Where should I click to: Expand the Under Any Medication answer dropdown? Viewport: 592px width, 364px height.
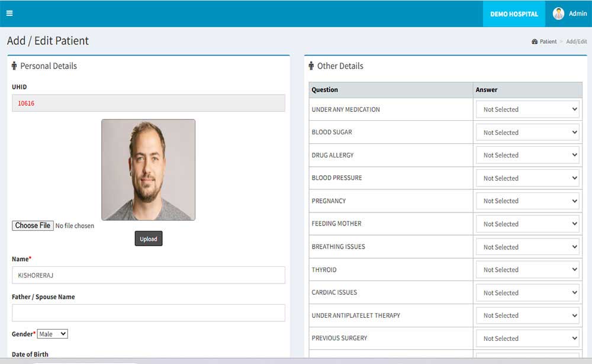coord(527,109)
